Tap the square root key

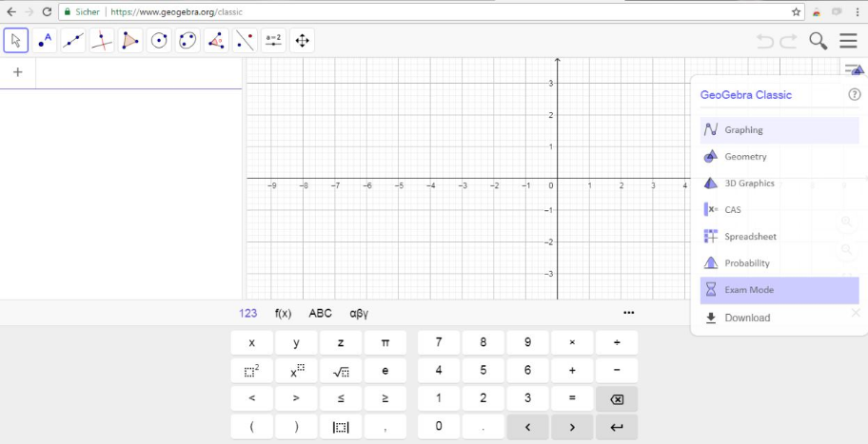(x=341, y=371)
